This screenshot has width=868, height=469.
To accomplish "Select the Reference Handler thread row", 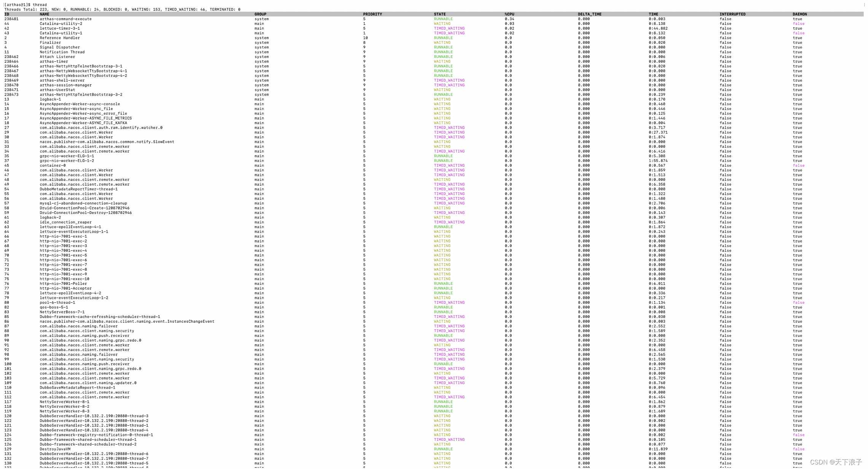I will pyautogui.click(x=434, y=38).
